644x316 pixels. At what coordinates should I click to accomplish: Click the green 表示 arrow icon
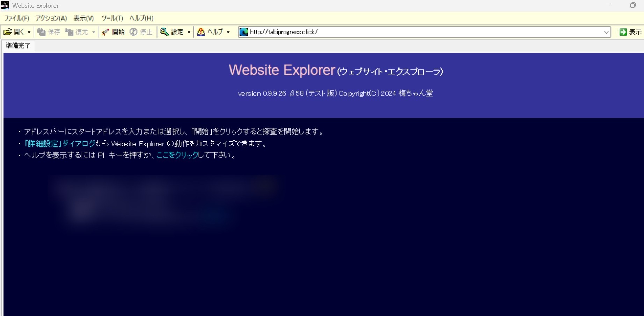(x=623, y=32)
